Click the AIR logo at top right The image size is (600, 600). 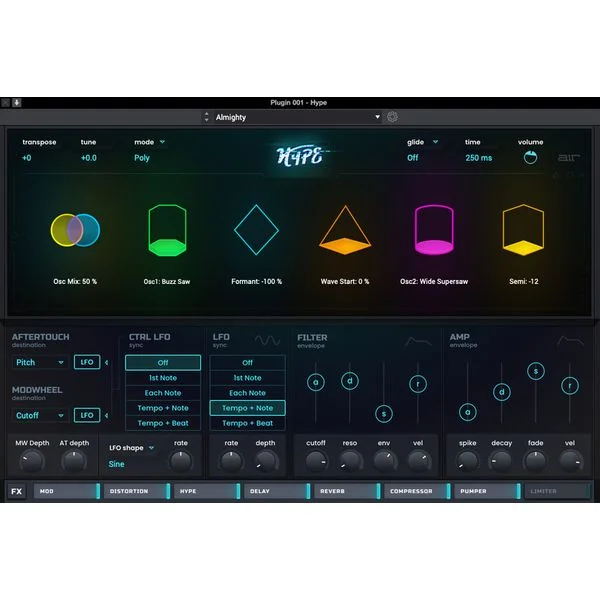(x=569, y=157)
